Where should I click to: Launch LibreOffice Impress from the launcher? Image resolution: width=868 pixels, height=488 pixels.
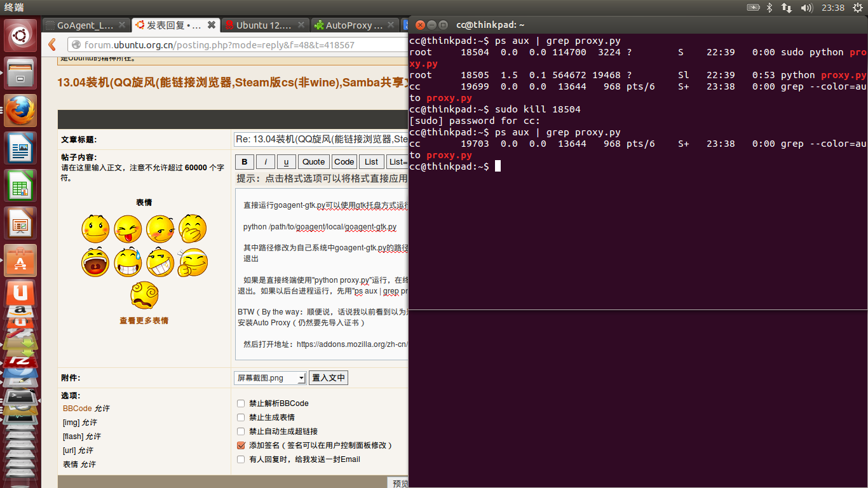tap(21, 223)
